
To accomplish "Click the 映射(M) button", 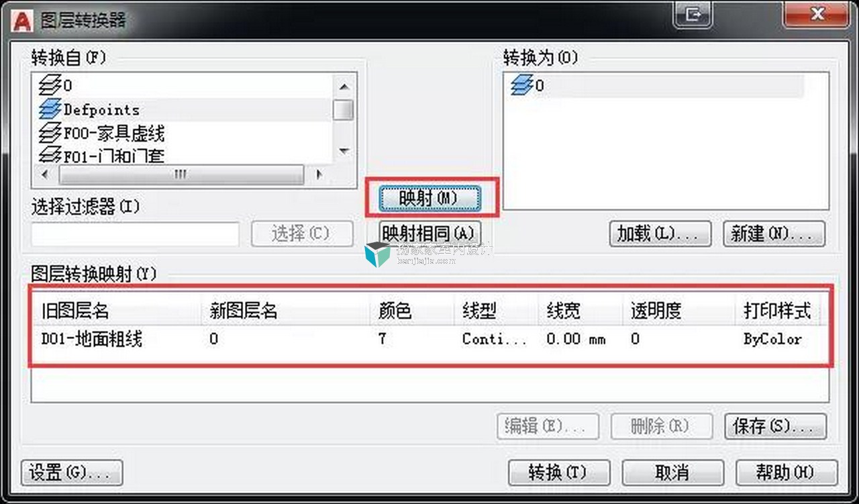I will (429, 198).
